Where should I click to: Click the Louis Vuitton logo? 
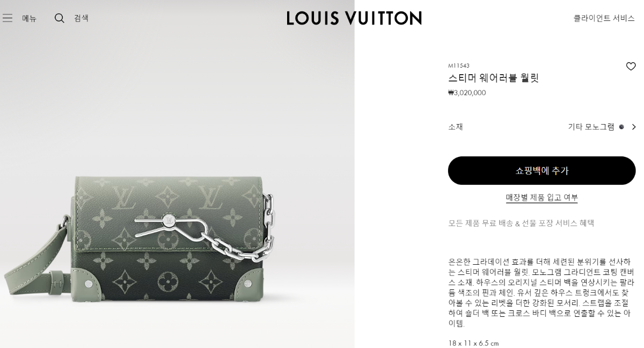coord(354,18)
